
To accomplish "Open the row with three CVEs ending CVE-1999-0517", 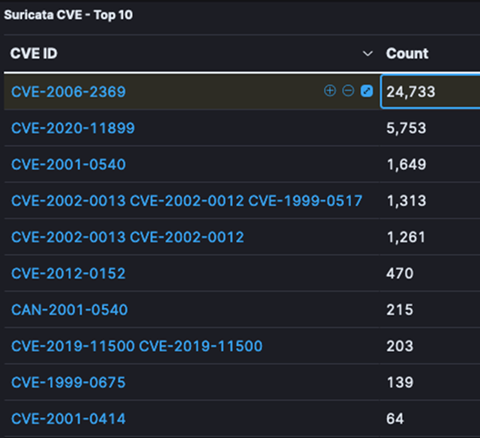I will [187, 201].
